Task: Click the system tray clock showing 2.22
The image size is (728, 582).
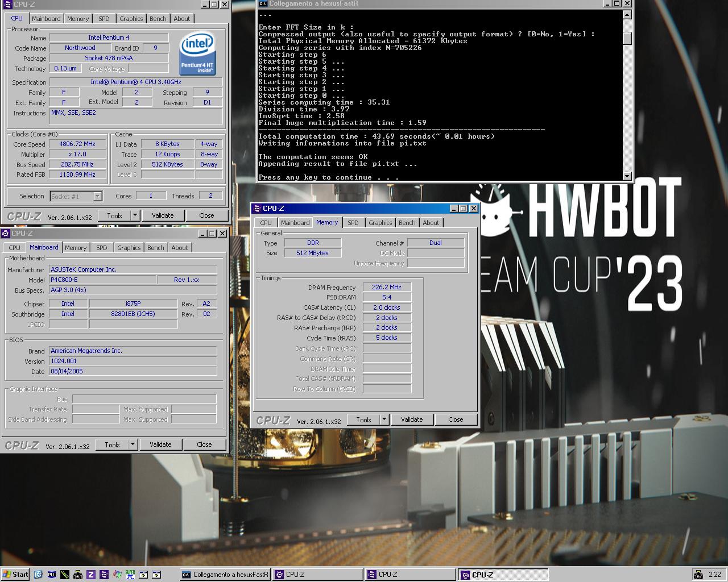Action: [x=714, y=575]
